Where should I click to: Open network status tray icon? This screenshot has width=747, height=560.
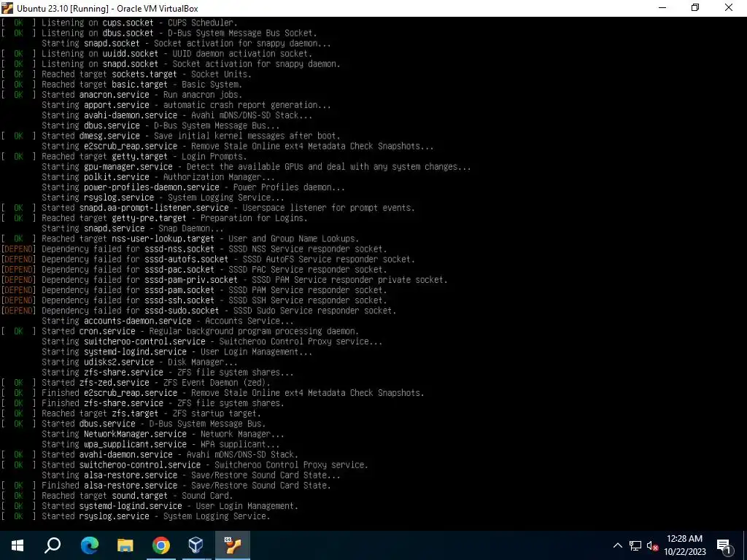tap(635, 545)
